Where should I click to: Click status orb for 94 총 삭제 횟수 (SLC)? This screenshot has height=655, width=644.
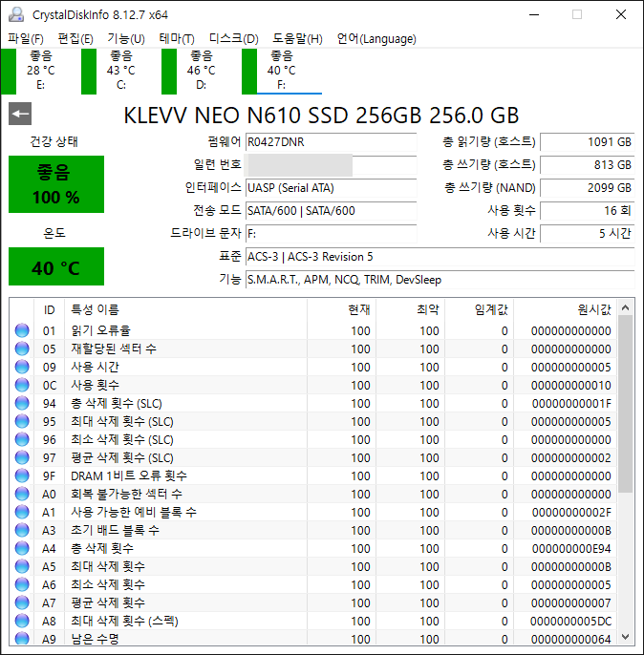[22, 403]
